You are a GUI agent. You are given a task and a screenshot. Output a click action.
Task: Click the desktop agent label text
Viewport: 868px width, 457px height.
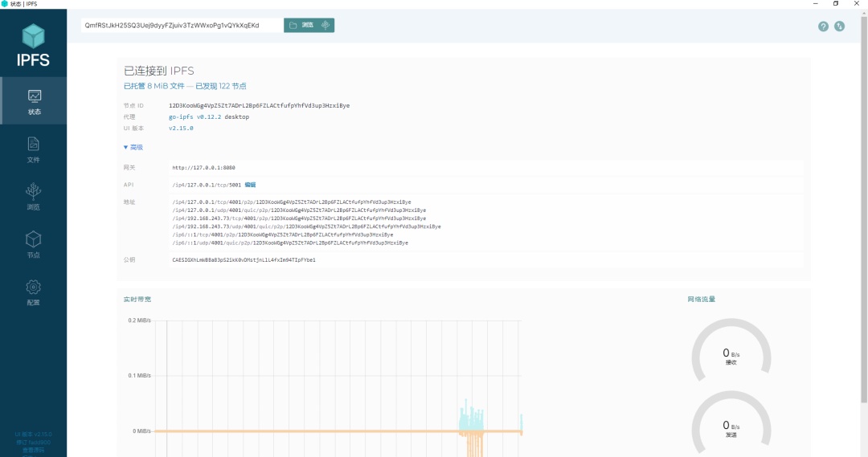coord(237,116)
